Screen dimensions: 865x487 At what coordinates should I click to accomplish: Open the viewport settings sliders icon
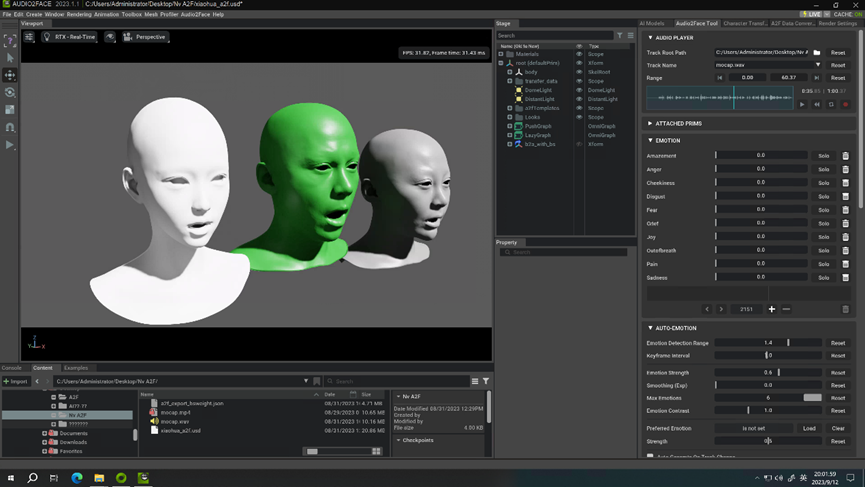pyautogui.click(x=29, y=37)
